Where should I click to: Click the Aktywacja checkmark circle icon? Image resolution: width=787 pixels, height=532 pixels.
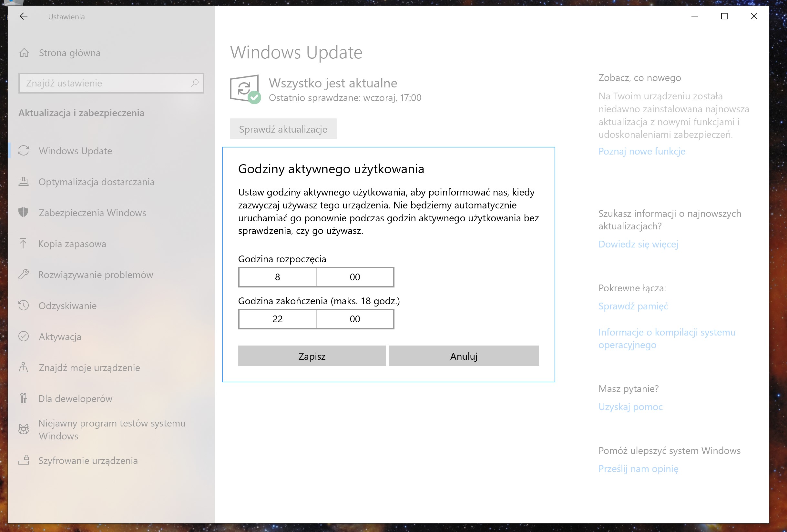pos(24,336)
